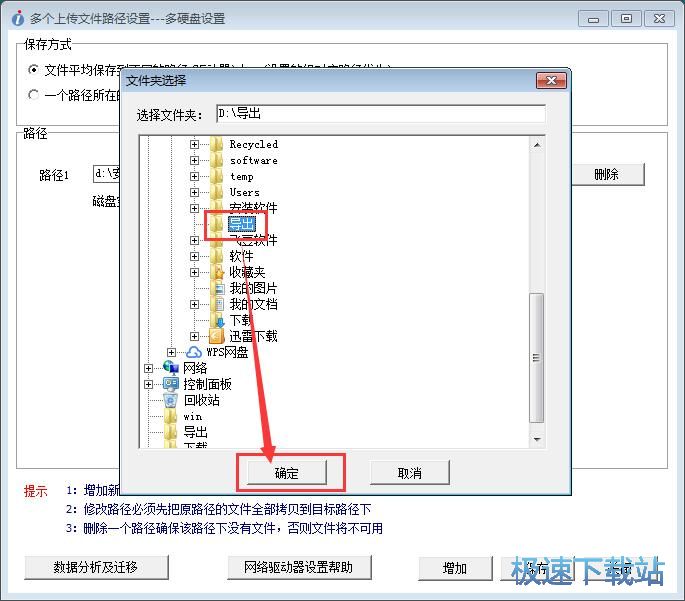This screenshot has height=601, width=685.
Task: Expand the software folder node
Action: tap(194, 160)
